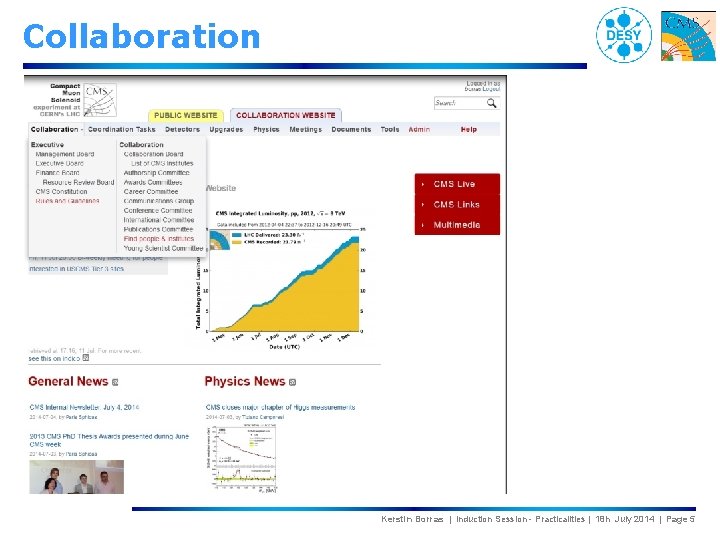Select Career Committee entry
The image size is (720, 540).
151,191
